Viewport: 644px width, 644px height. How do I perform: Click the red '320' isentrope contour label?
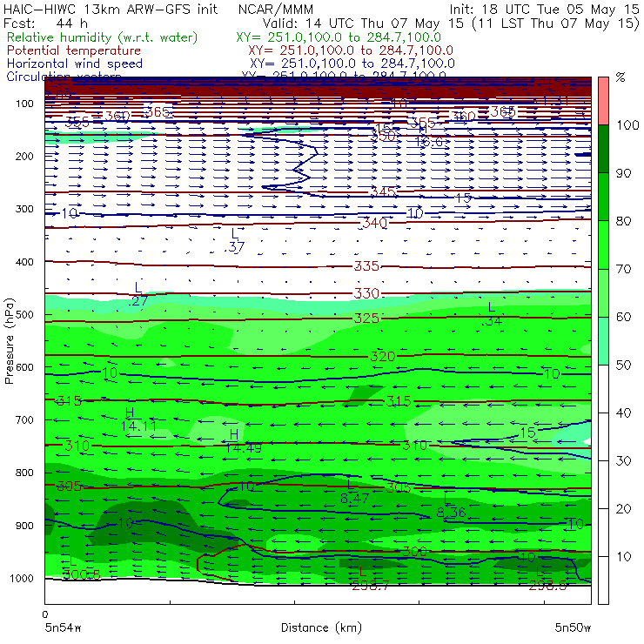383,357
